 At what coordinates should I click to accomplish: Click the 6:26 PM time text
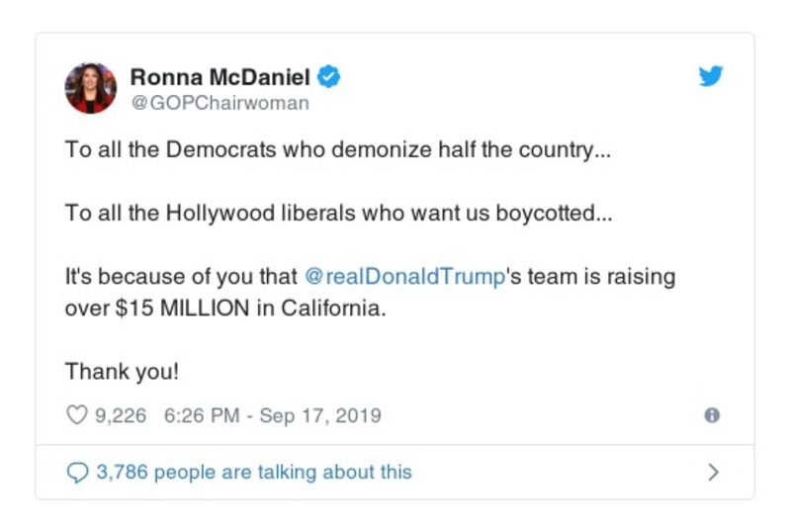coord(202,415)
